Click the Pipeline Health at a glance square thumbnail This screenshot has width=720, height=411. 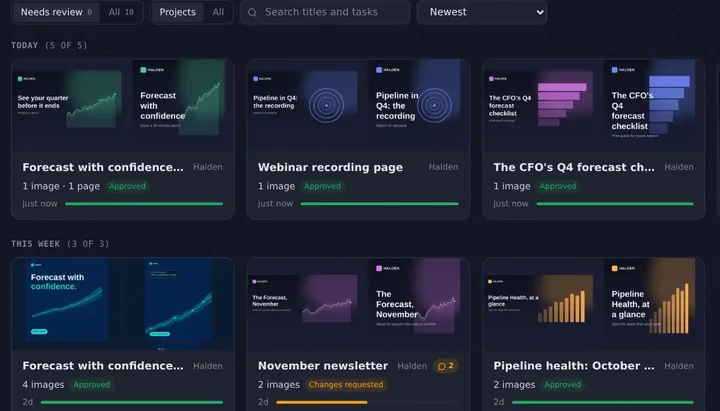point(651,298)
